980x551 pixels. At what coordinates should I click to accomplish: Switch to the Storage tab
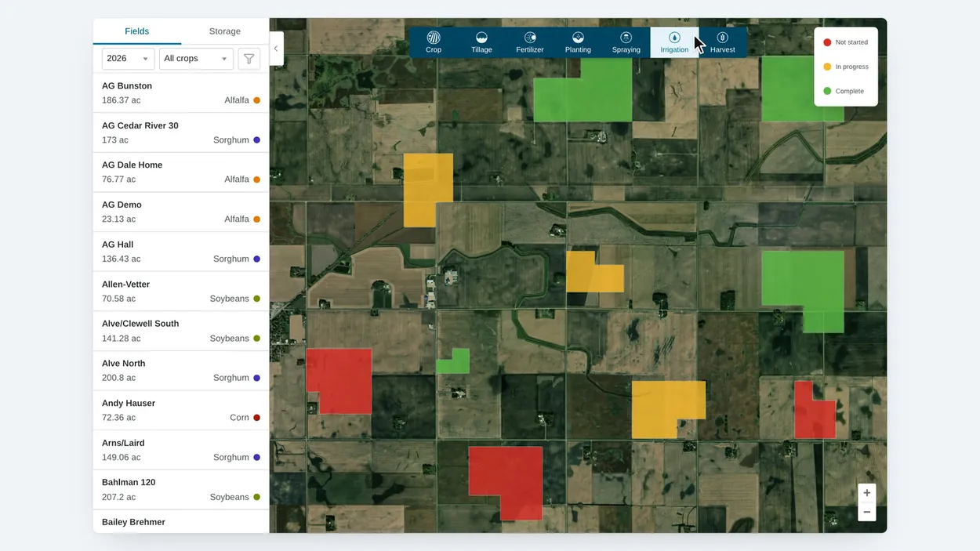tap(225, 31)
